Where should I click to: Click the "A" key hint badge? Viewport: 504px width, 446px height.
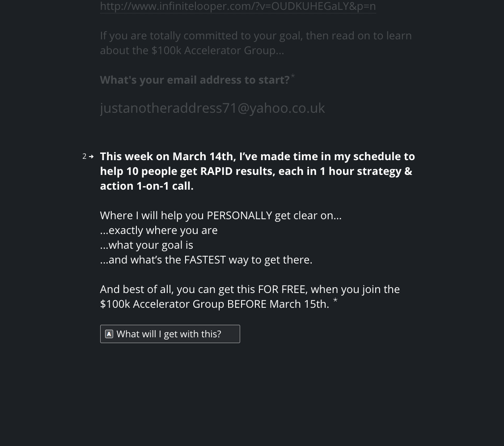pos(109,334)
